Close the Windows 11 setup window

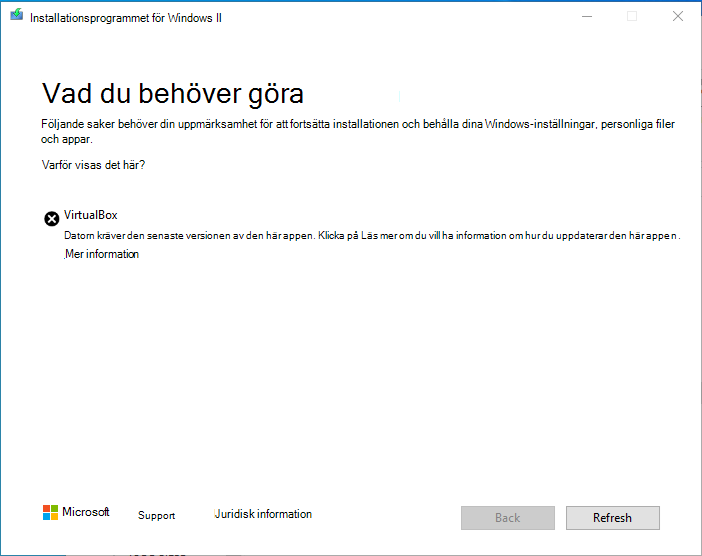[x=678, y=17]
